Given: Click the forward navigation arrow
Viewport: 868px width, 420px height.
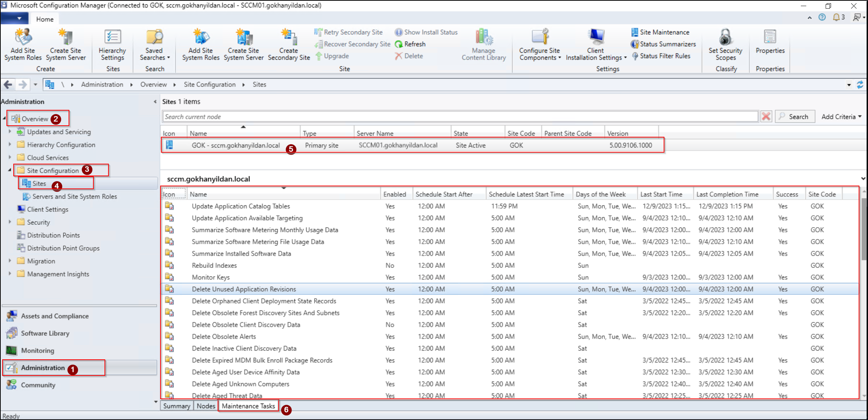Looking at the screenshot, I should point(22,85).
